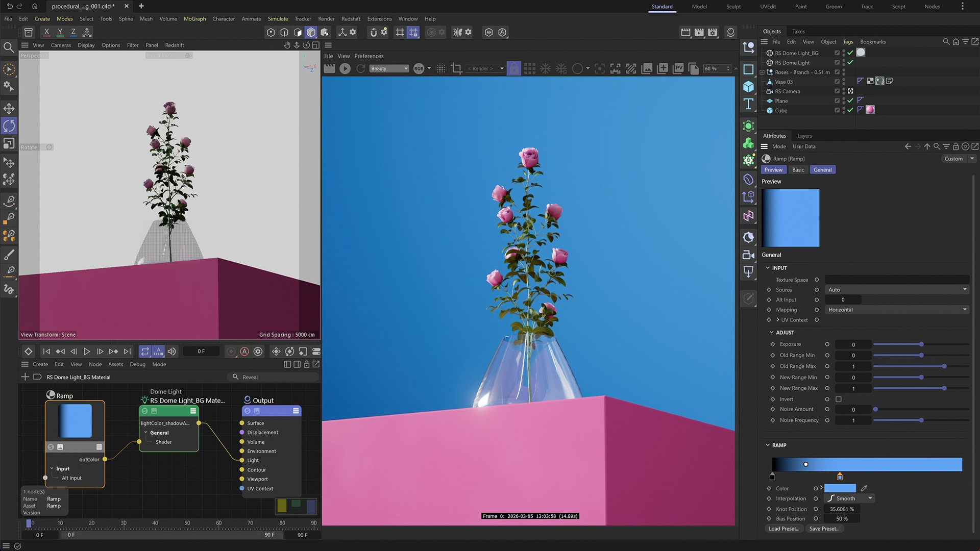The width and height of the screenshot is (980, 551).
Task: Activate the Rotate tool
Action: (9, 126)
